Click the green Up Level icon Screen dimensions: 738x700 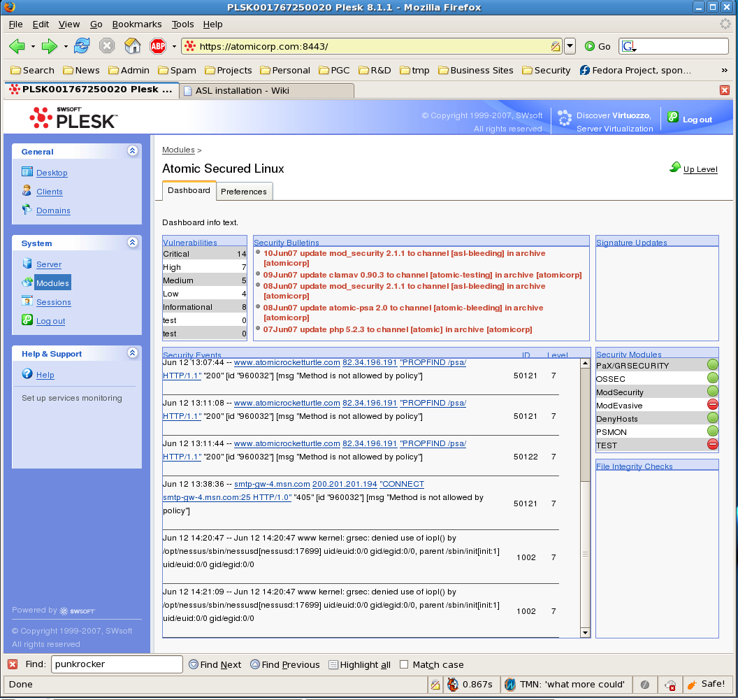click(675, 167)
